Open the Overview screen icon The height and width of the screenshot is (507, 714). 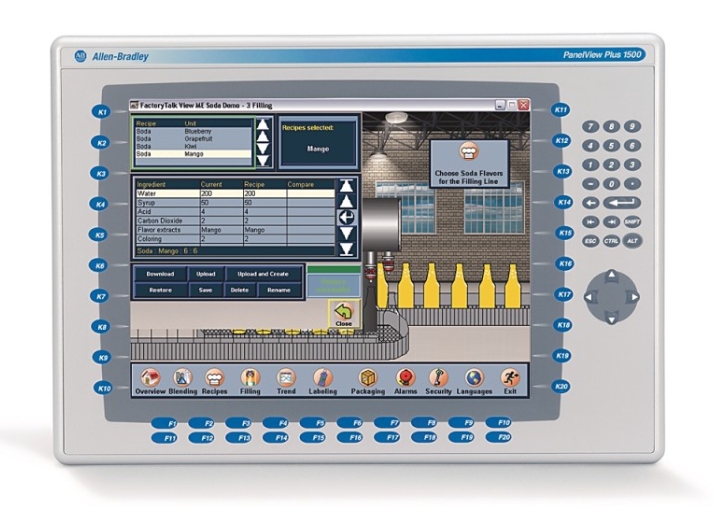(150, 377)
